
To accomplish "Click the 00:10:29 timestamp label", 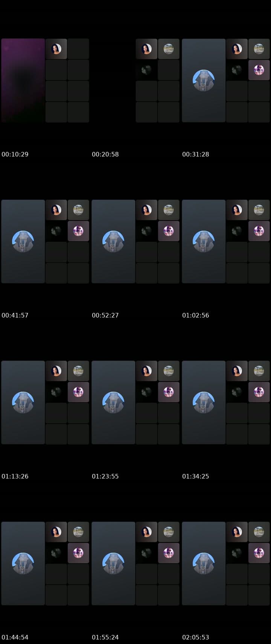I will click(15, 154).
